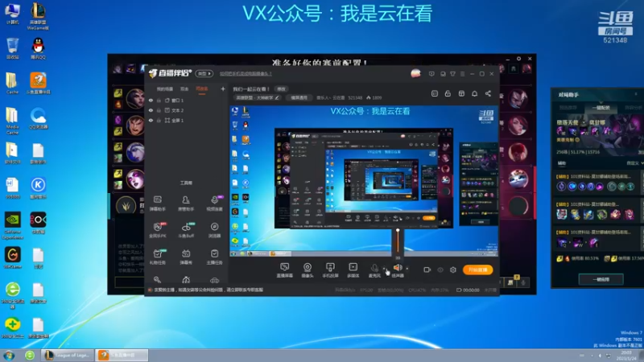
Task: Click the orange 开始直播 button
Action: click(x=477, y=269)
